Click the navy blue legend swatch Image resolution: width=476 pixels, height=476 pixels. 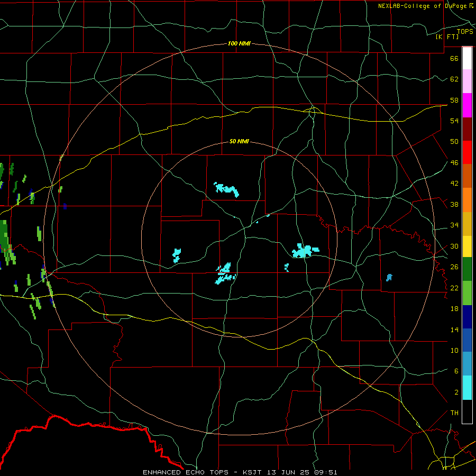[x=467, y=317]
